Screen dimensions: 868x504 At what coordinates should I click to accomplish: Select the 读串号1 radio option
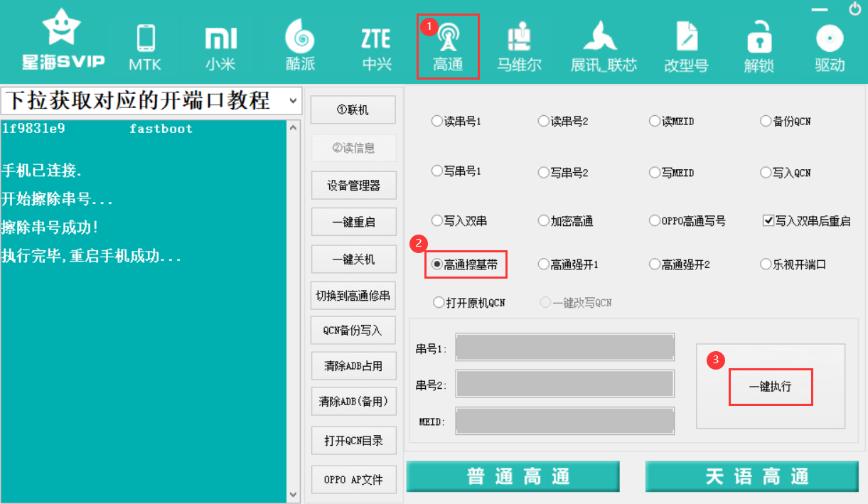click(456, 121)
